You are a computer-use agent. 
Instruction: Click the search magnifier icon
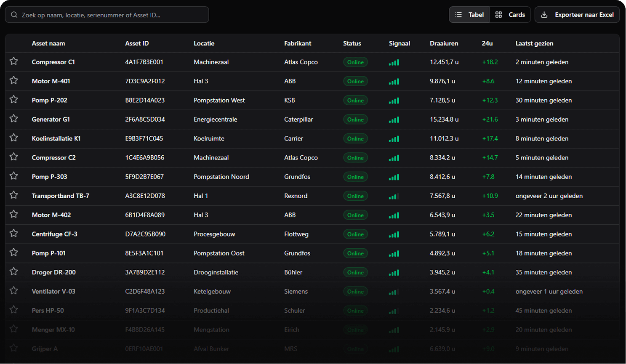click(x=14, y=15)
